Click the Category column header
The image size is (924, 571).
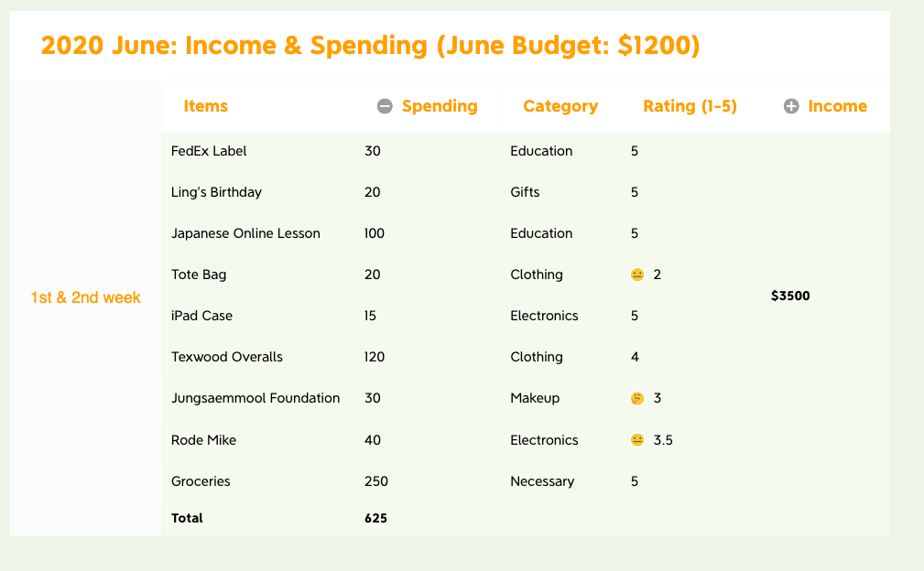click(x=560, y=106)
